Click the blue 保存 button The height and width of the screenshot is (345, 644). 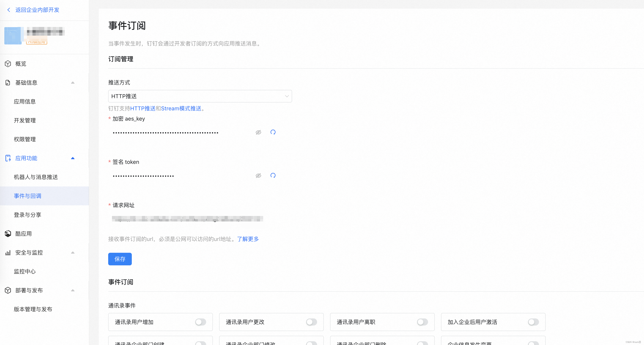120,259
